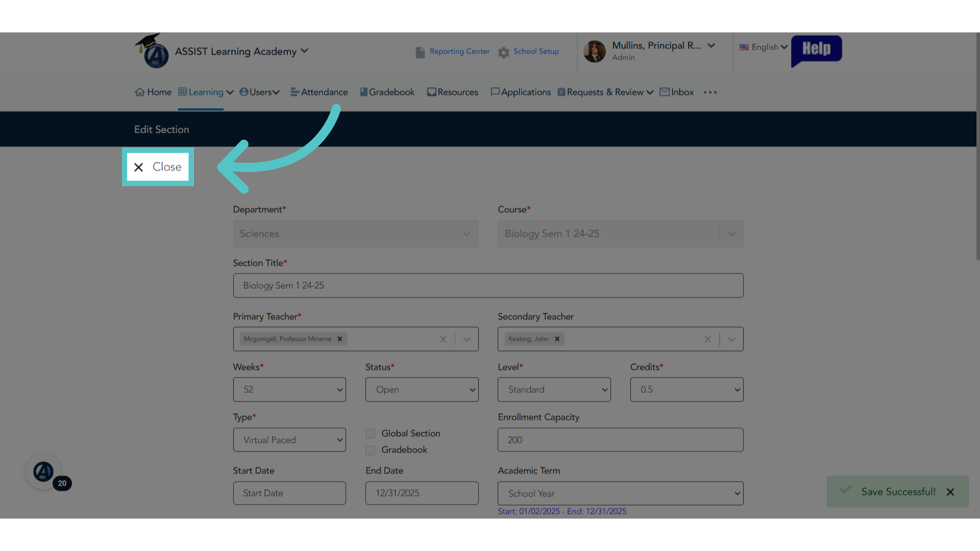The image size is (980, 551).
Task: Open the Attendance menu item
Action: click(x=319, y=92)
